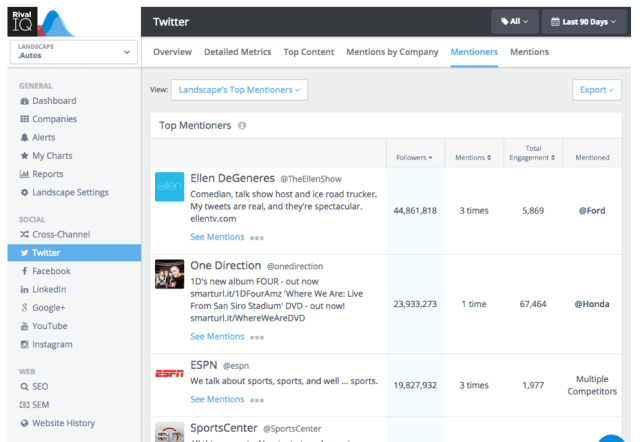Viewport: 640px width, 442px height.
Task: Click Ellen DeGeneres avatar thumbnail
Action: click(169, 187)
